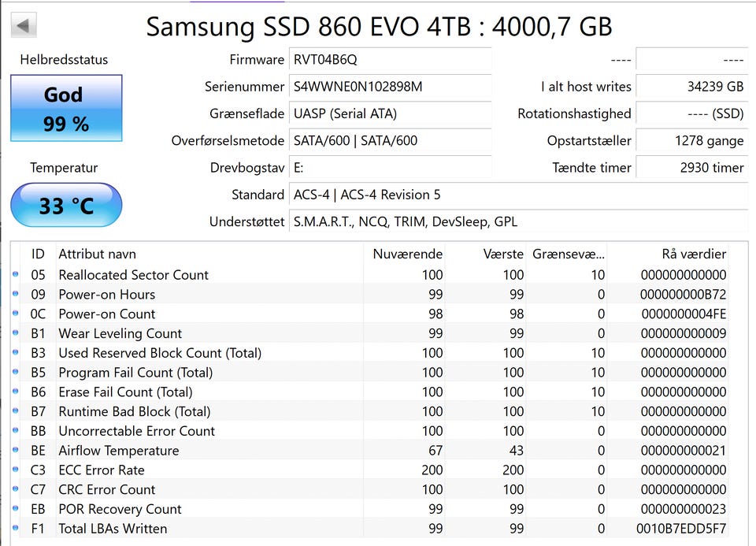The image size is (756, 546).
Task: Click the ACS-4 Revision 5 standard field
Action: coord(518,195)
